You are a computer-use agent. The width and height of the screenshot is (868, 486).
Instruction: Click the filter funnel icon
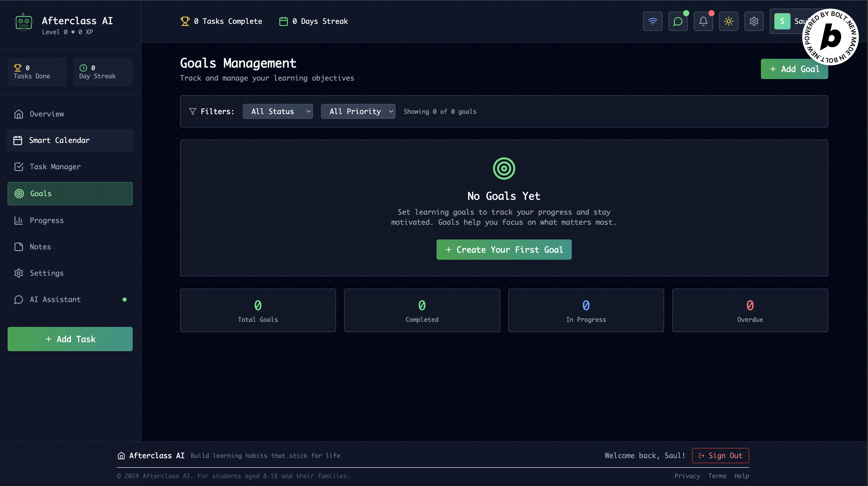pos(192,111)
